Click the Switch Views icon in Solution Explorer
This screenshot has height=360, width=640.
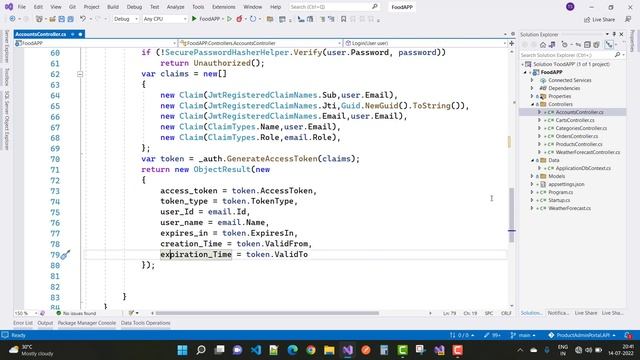click(x=552, y=44)
